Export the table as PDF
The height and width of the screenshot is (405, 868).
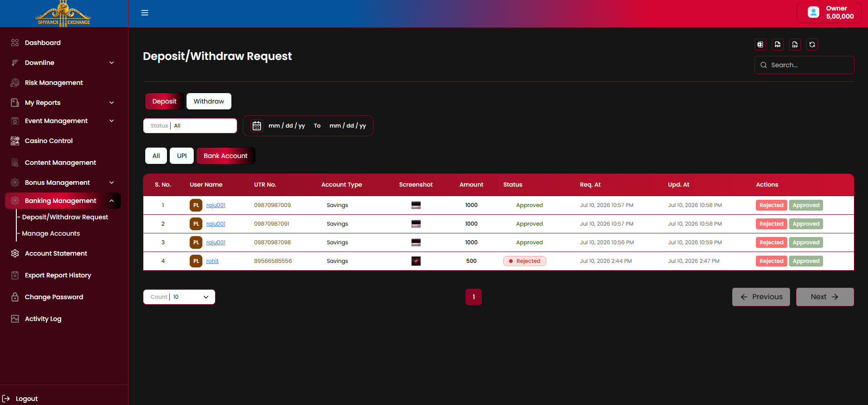tap(778, 44)
